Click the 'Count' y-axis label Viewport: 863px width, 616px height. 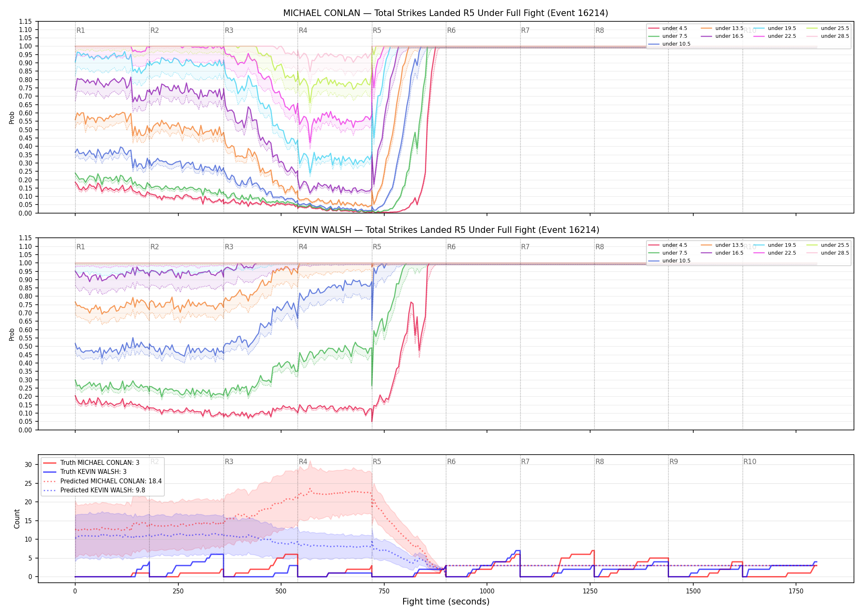coord(17,519)
